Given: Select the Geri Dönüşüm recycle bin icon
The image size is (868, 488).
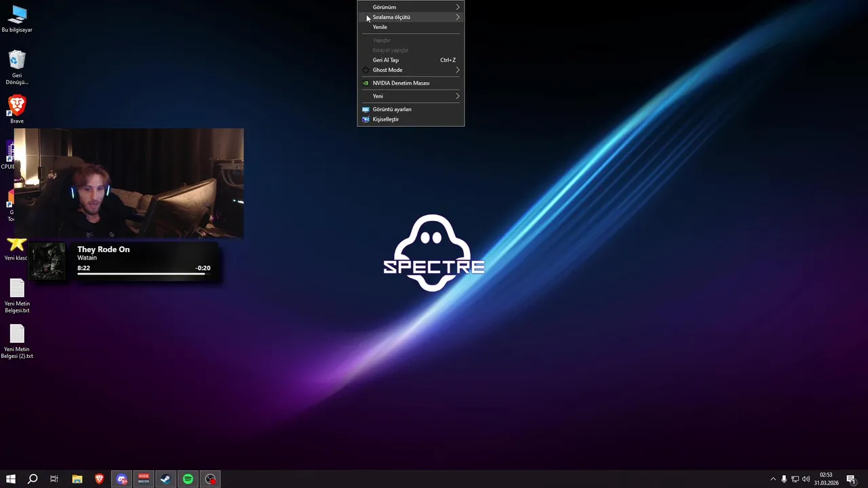Looking at the screenshot, I should 17,68.
